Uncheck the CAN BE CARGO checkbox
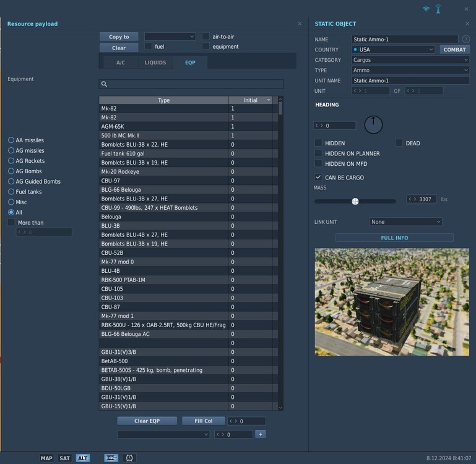The width and height of the screenshot is (476, 464). pos(318,178)
